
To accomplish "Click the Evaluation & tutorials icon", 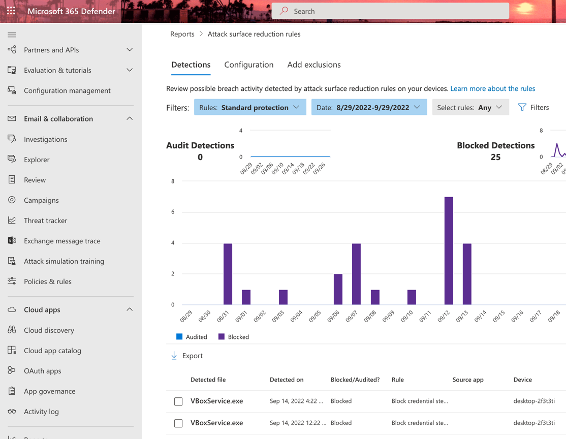I will pos(12,70).
